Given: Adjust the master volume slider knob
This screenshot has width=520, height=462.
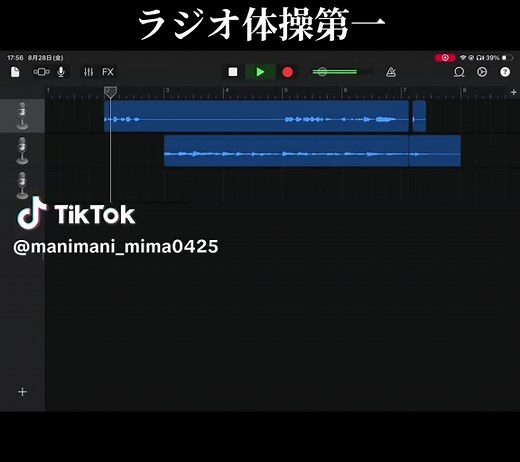Looking at the screenshot, I should (x=322, y=72).
